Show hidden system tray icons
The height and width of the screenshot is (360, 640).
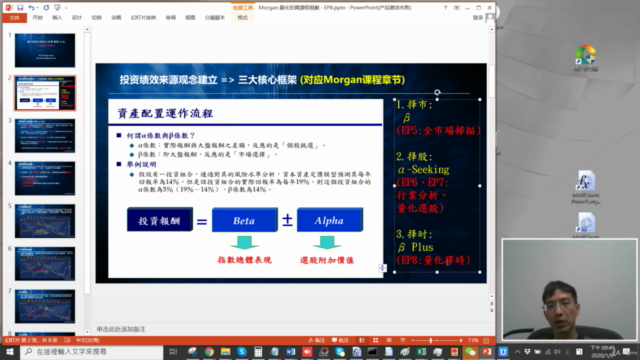(x=518, y=351)
